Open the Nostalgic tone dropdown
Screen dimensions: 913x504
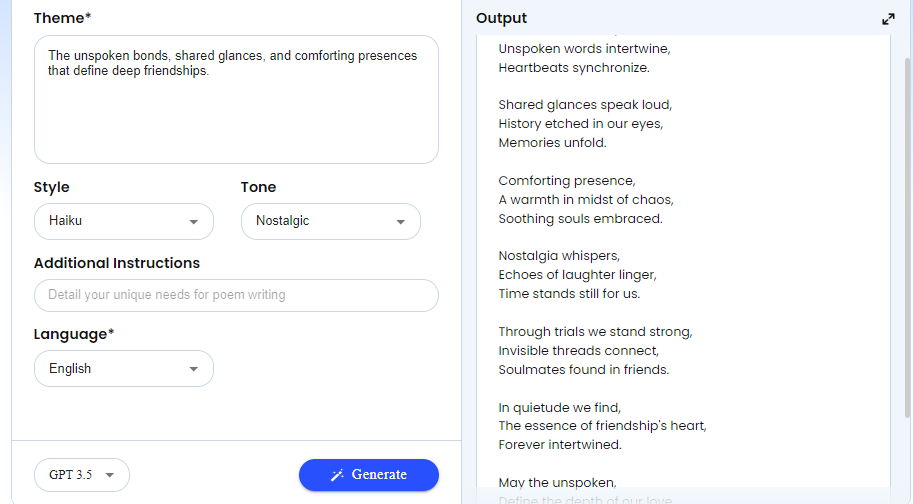(331, 221)
